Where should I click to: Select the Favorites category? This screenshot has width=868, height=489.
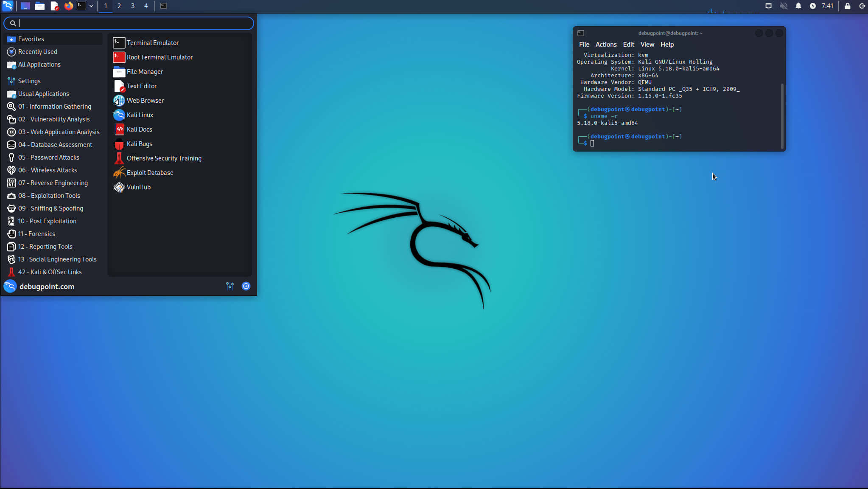[x=53, y=39]
